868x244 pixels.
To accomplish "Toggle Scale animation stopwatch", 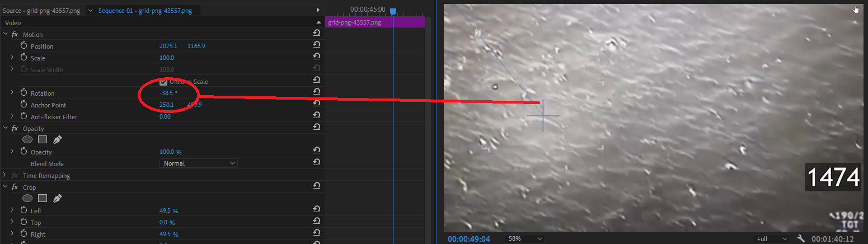I will tap(24, 58).
